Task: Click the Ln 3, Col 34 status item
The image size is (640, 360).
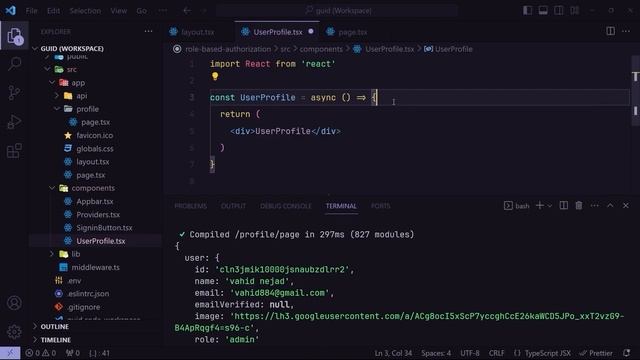Action: 393,353
